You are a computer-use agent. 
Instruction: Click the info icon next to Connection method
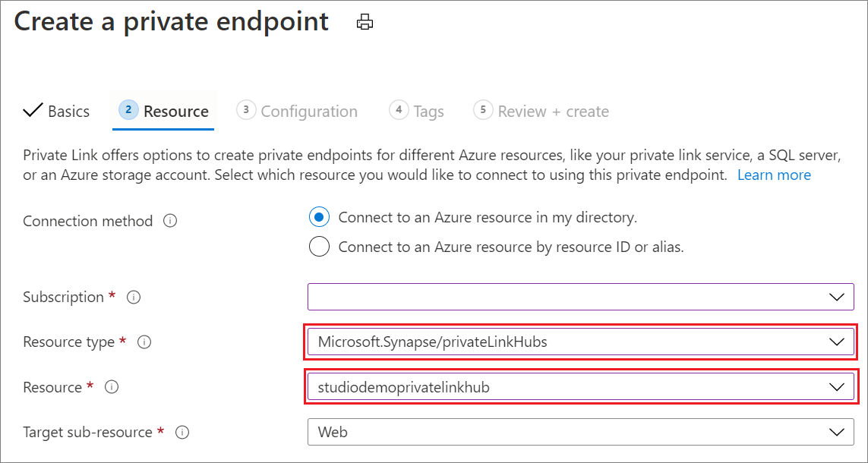pos(170,221)
